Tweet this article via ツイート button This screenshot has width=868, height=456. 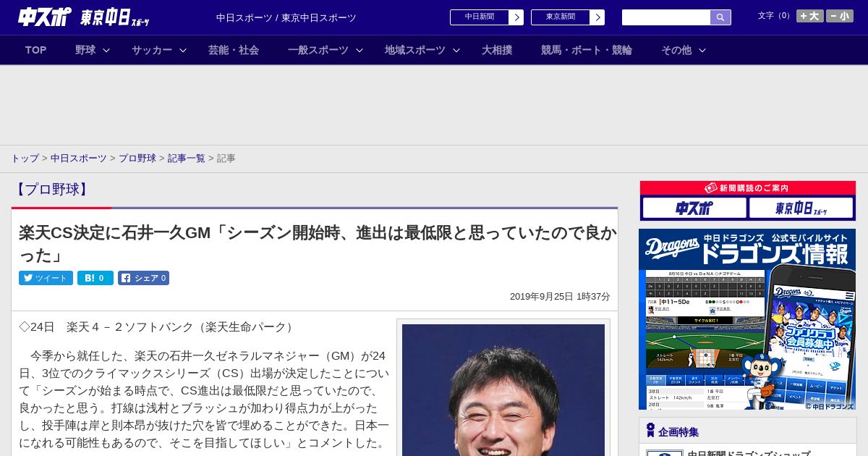[x=46, y=278]
